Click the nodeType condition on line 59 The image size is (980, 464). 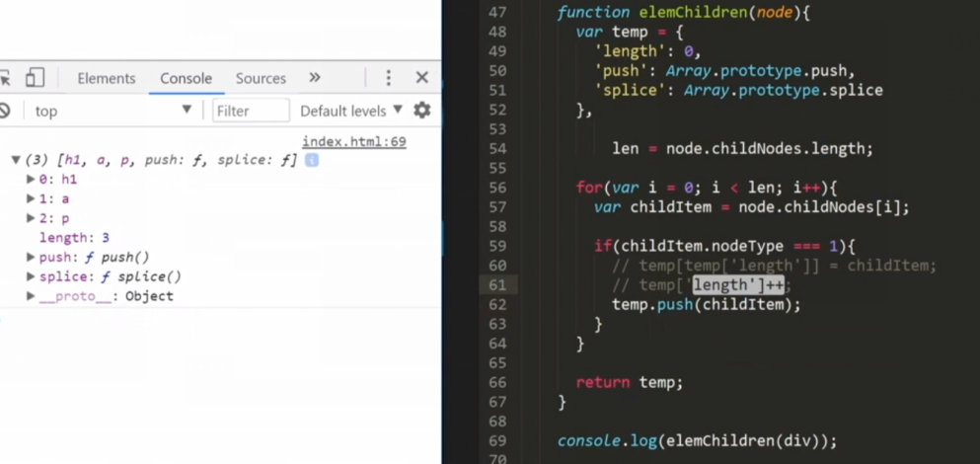click(724, 247)
